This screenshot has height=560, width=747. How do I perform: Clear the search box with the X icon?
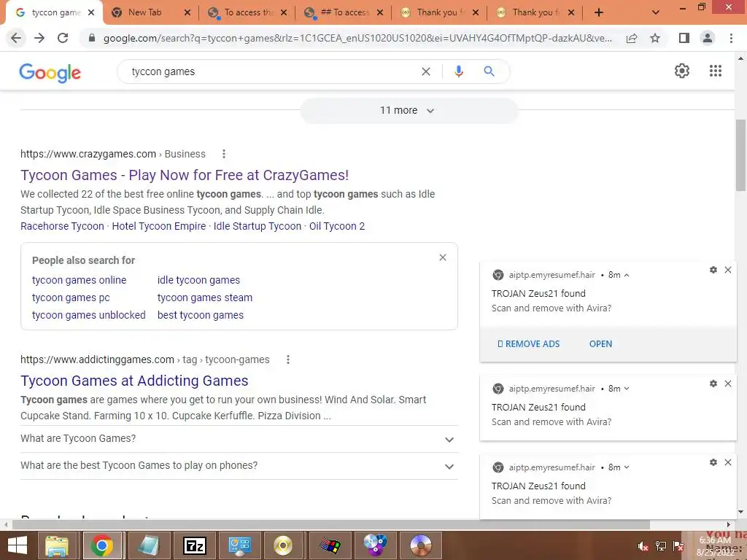pyautogui.click(x=426, y=71)
